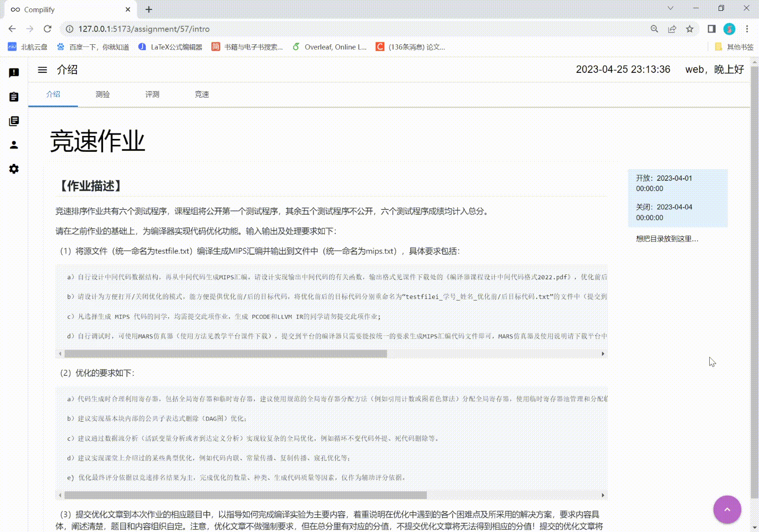Open the hamburger menu beside 介绍

tap(42, 69)
